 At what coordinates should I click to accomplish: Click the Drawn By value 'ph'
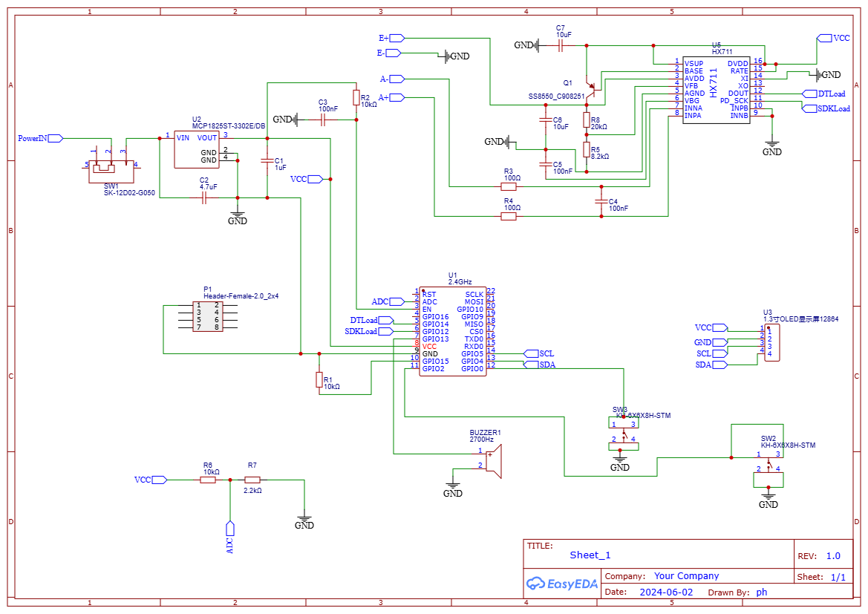pyautogui.click(x=762, y=592)
